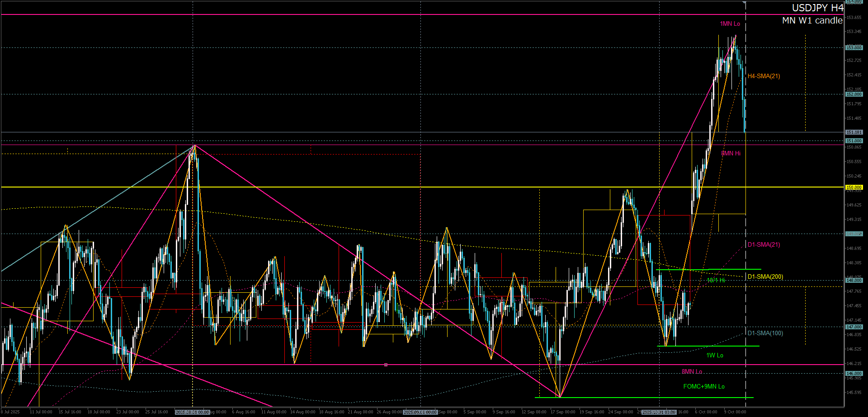Select the FOMC+9MN Lo label
Viewport: 868px width, 417px height.
click(704, 386)
